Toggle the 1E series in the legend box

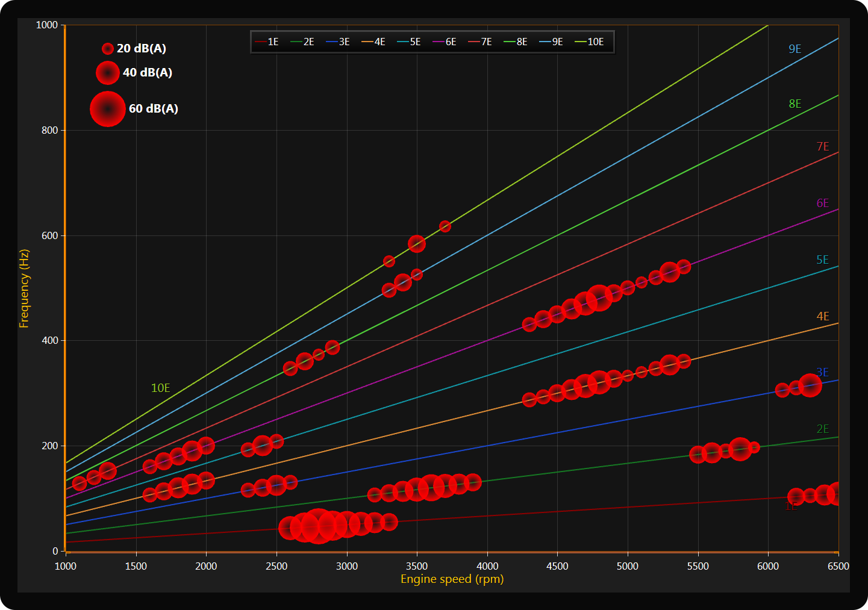(267, 42)
